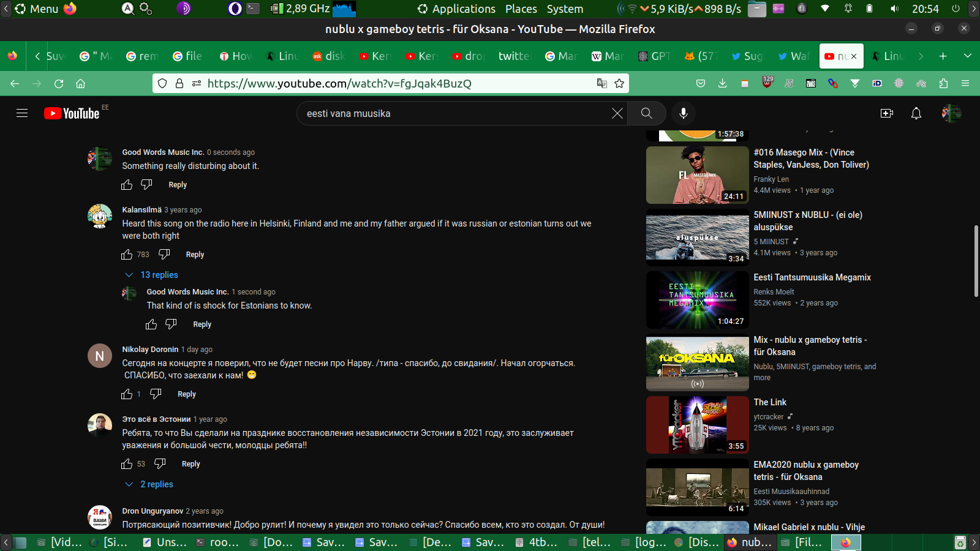Go to YouTube home via logo

(x=72, y=113)
